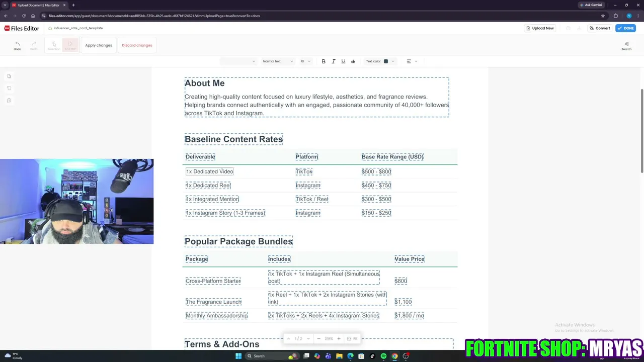This screenshot has width=644, height=362.
Task: Bookmark this page with star icon
Action: pos(603,16)
